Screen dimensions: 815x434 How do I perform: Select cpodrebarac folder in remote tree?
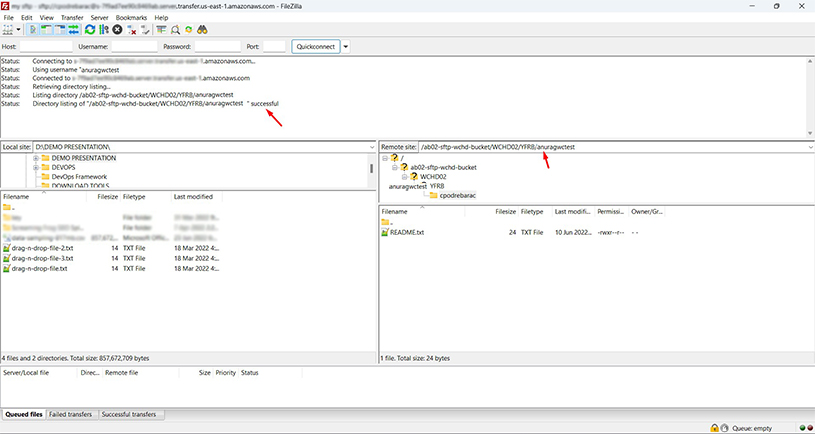[x=457, y=195]
